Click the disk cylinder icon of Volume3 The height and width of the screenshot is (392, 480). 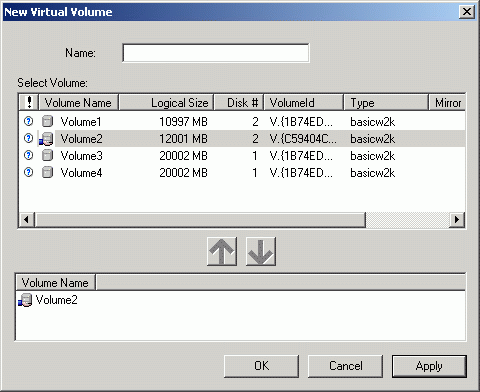pos(47,155)
